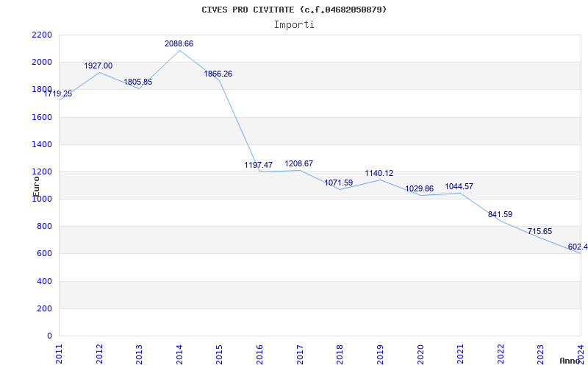Click the 1208.67 value label
The width and height of the screenshot is (588, 368).
click(298, 164)
